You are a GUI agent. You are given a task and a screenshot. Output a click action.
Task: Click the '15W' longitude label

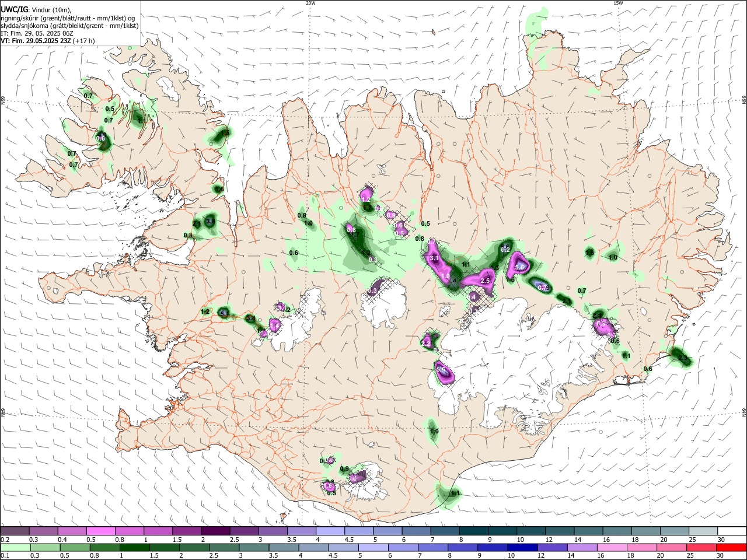618,3
